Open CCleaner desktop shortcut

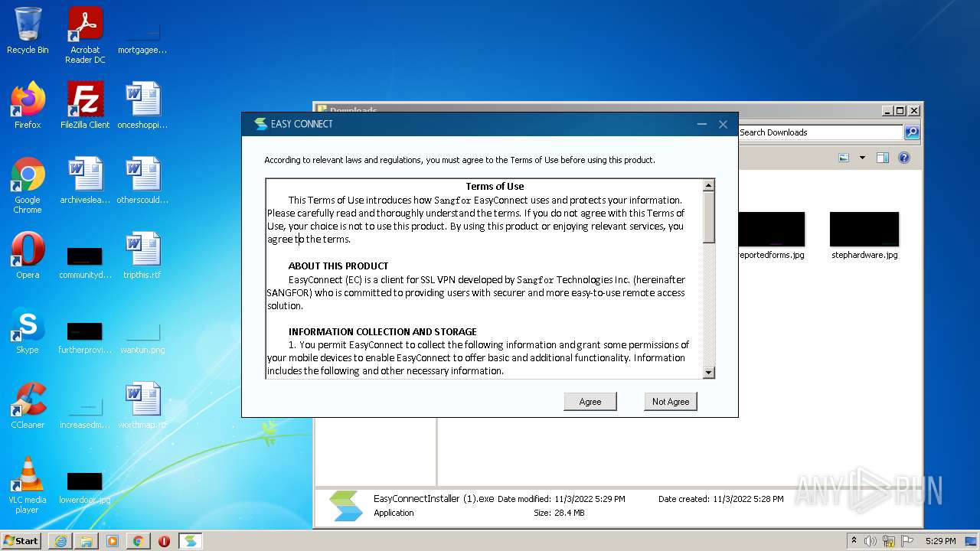(x=28, y=406)
